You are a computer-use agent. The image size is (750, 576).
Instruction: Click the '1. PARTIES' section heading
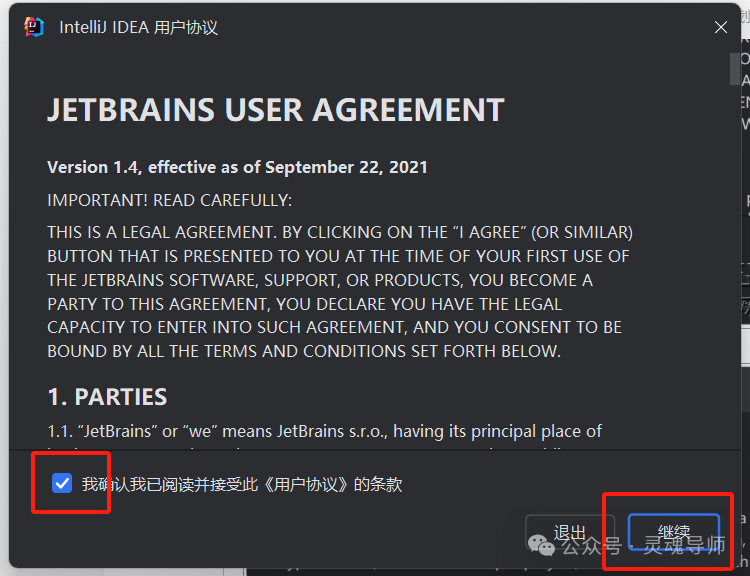(x=107, y=396)
